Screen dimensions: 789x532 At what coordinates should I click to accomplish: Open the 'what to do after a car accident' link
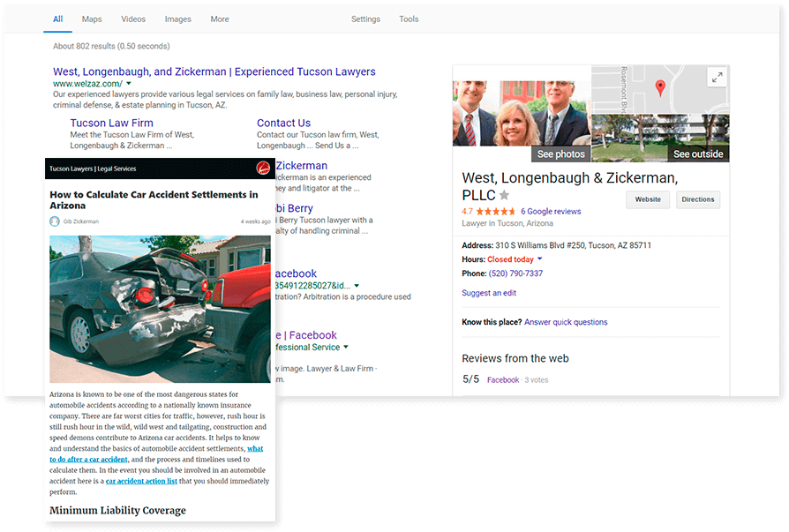[x=156, y=453]
